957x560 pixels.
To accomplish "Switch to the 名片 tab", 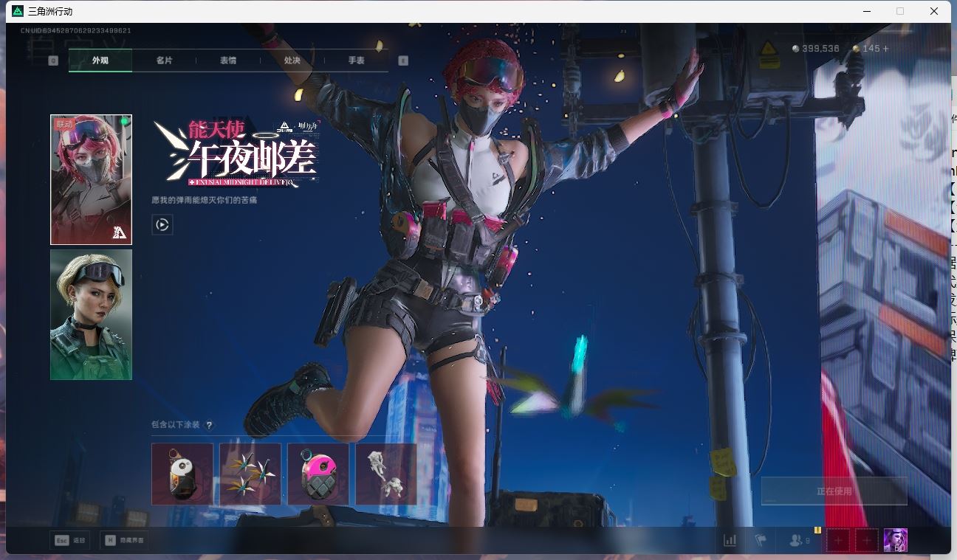I will coord(164,61).
